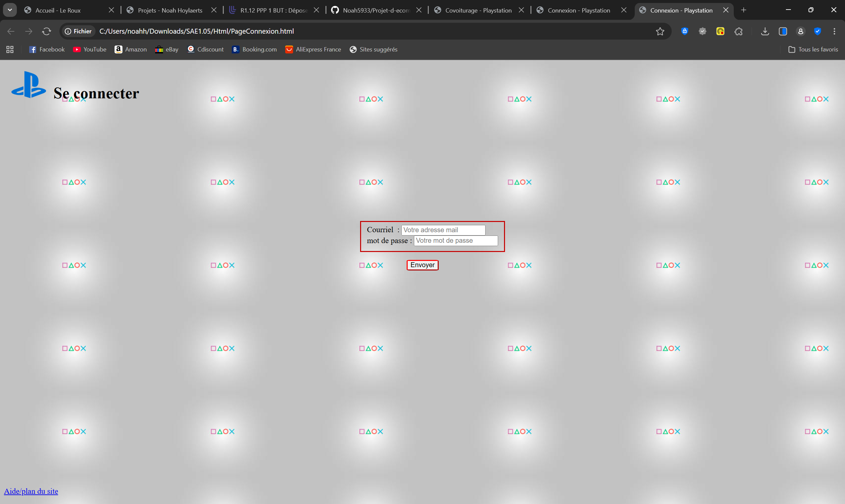Open the Cdiscount bookmark
The width and height of the screenshot is (845, 504).
(x=206, y=49)
